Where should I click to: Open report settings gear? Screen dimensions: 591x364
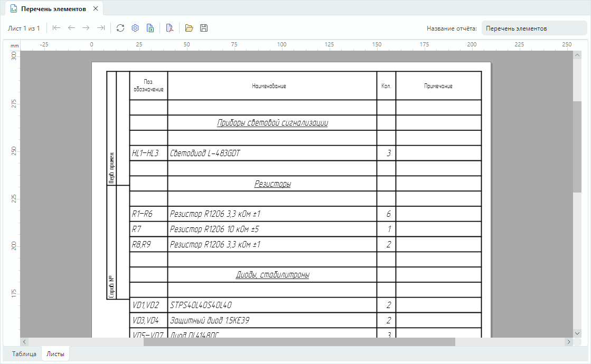click(x=135, y=28)
